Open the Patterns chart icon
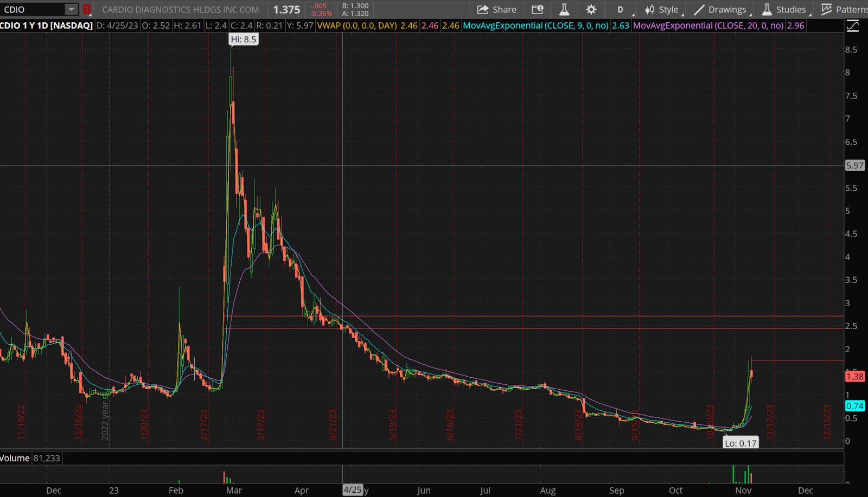868x497 pixels. 844,9
